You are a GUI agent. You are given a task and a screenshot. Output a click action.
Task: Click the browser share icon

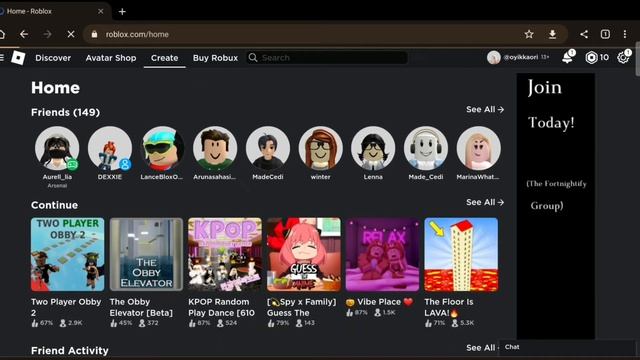584,34
